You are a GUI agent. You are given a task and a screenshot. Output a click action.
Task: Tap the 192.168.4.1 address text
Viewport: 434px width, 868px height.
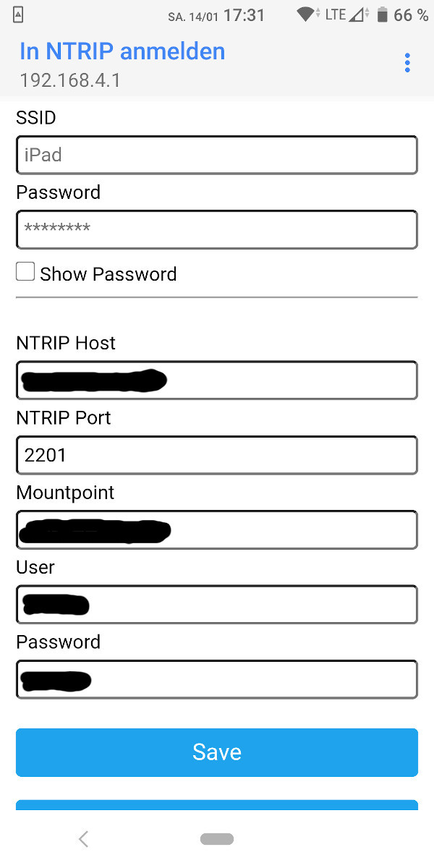(70, 80)
